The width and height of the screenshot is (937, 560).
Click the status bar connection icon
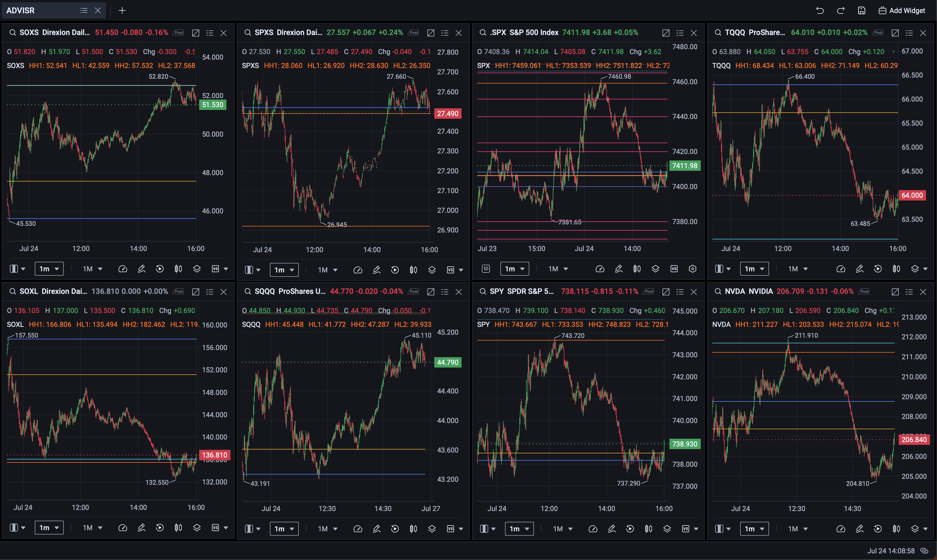pos(924,551)
